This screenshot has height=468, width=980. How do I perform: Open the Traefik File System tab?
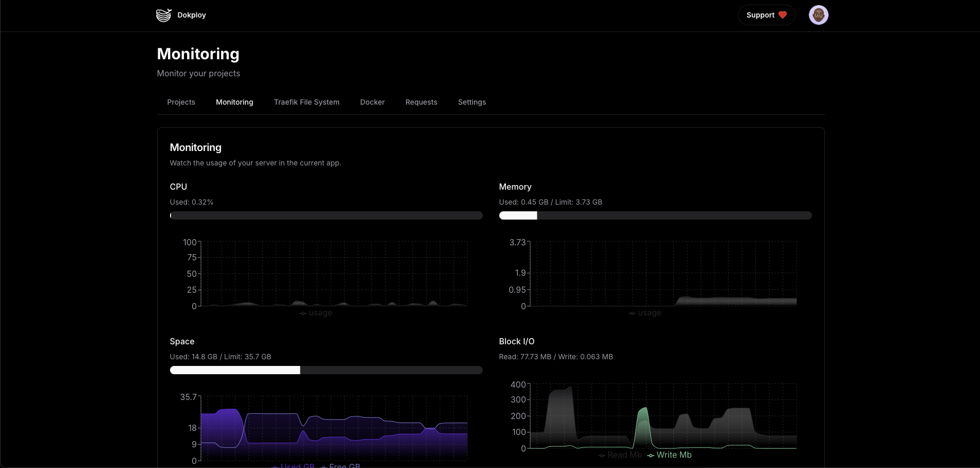pos(307,102)
